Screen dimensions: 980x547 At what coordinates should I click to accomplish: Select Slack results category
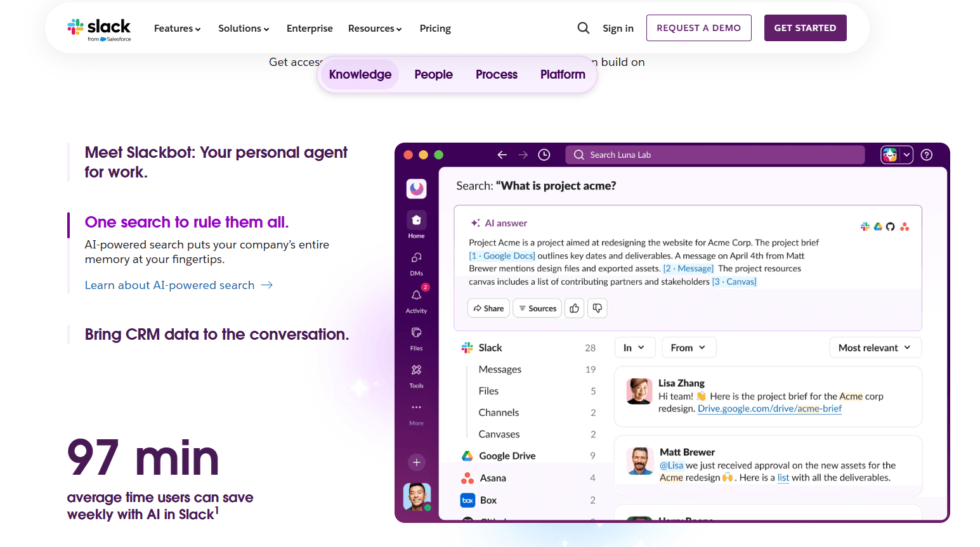click(528, 347)
